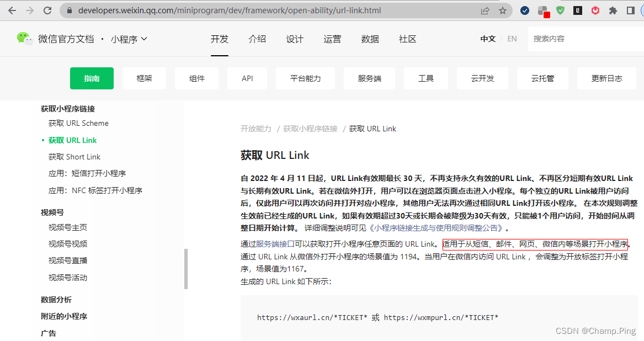Open the 云开发 section button

[483, 78]
